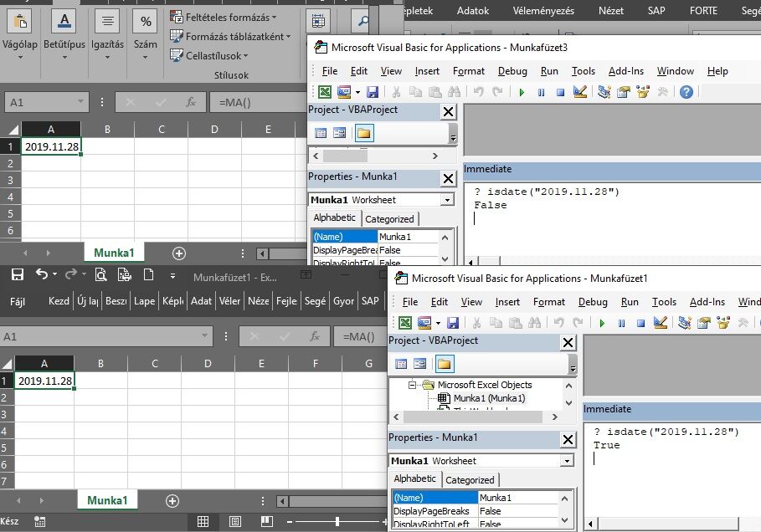
Task: Click Run Sub play icon in Munkafüzet1 VBA toolbar
Action: point(602,323)
